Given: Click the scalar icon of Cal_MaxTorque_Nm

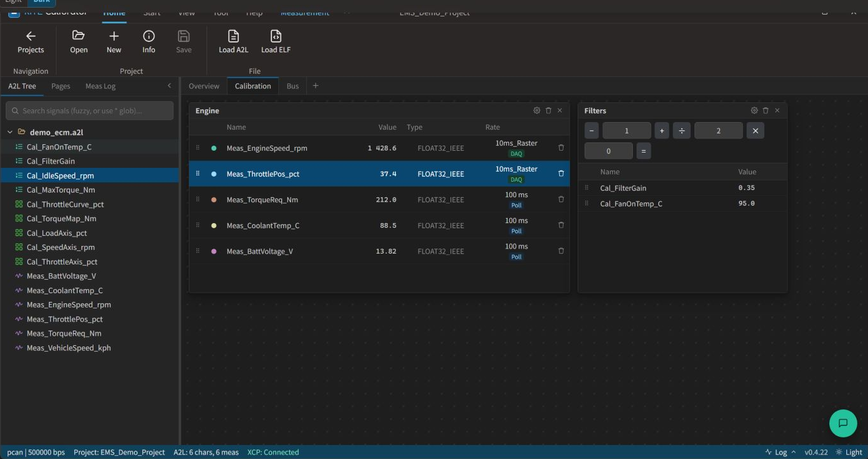Looking at the screenshot, I should coord(18,190).
